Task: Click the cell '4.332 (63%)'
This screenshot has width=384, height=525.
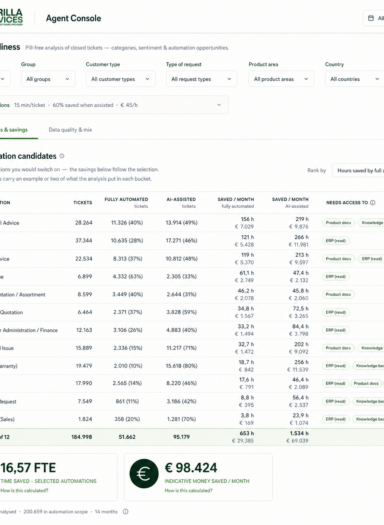Action: click(127, 277)
